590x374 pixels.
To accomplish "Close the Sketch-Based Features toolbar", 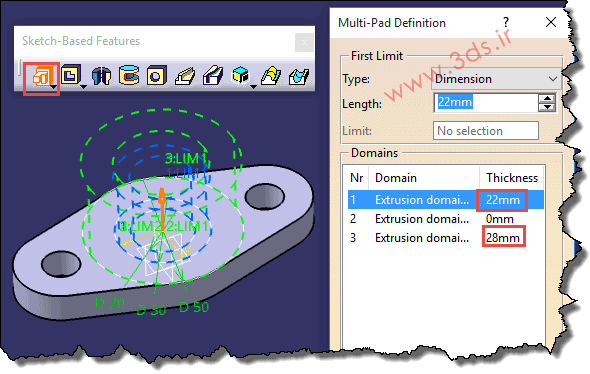I will [304, 42].
